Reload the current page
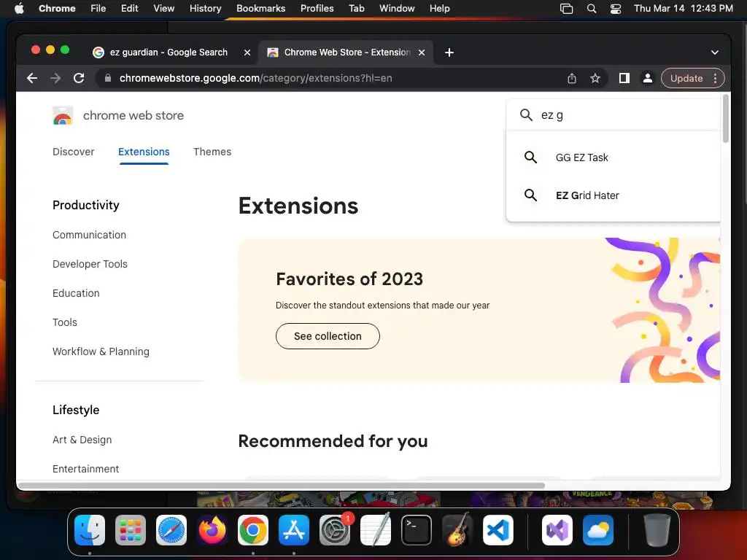The width and height of the screenshot is (747, 560). click(79, 78)
